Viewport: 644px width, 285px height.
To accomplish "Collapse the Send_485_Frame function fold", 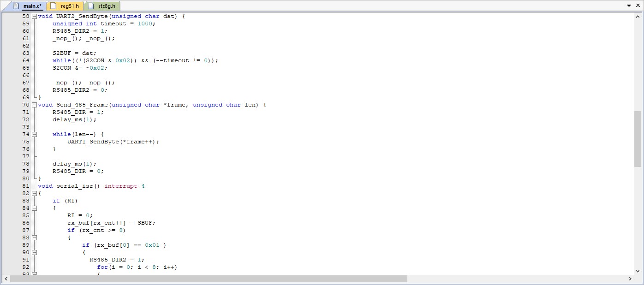I will click(34, 105).
